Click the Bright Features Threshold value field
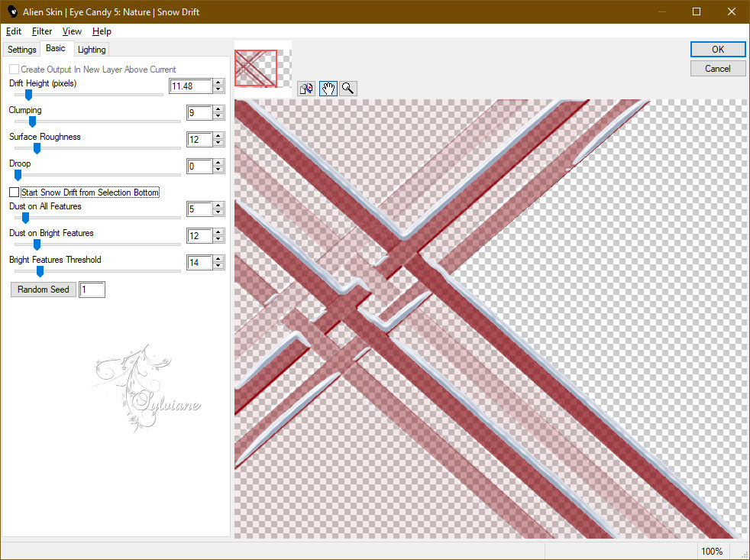 (199, 263)
